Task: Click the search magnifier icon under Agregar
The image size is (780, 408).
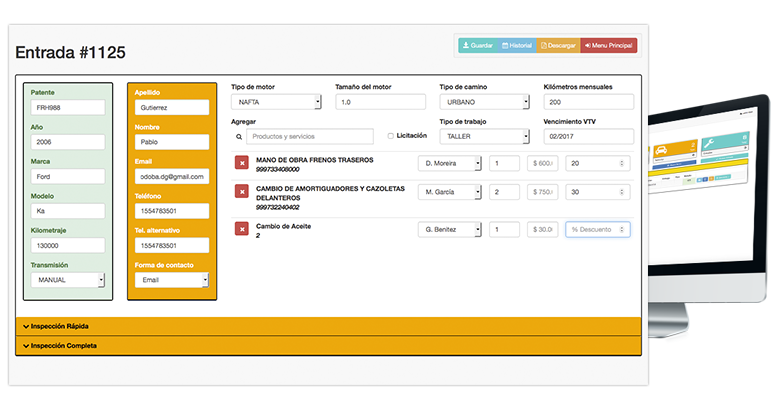Action: (x=238, y=137)
